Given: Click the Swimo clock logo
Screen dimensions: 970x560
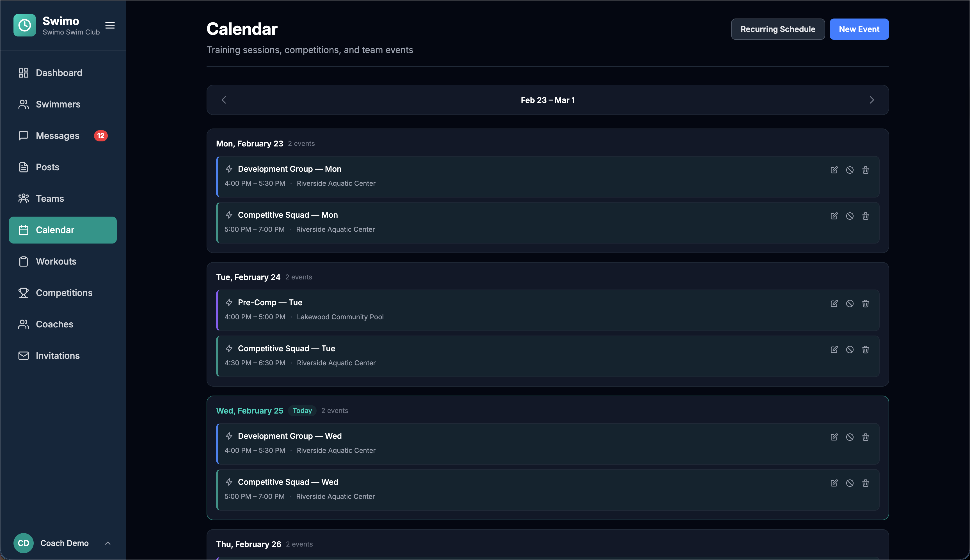Looking at the screenshot, I should [24, 25].
